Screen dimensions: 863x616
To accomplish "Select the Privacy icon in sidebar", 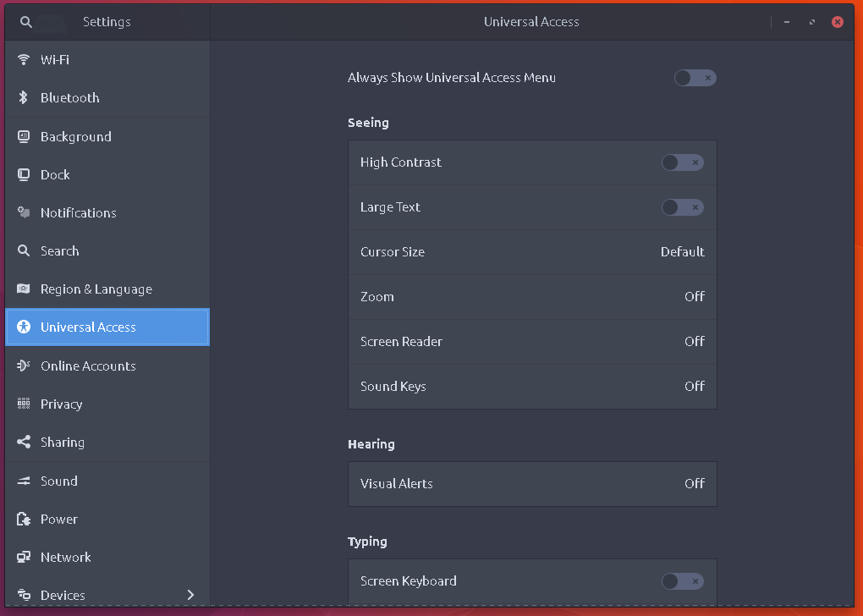I will (23, 404).
